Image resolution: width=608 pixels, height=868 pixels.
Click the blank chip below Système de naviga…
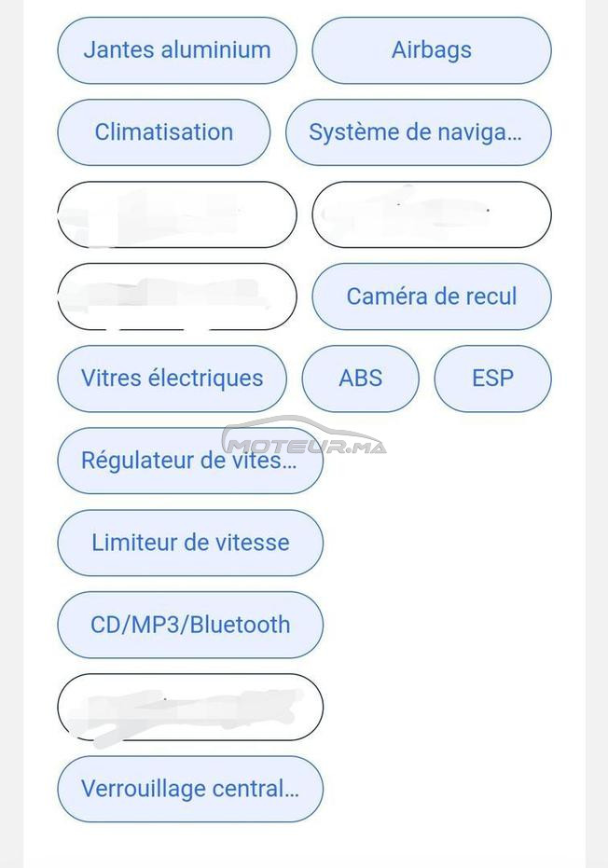[x=432, y=214]
